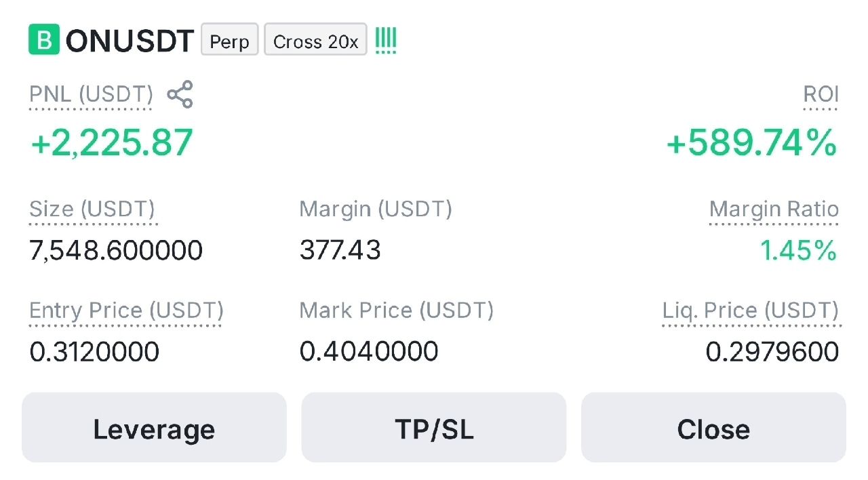Open the Leverage settings button
Viewport: 868px width, 480px height.
(x=154, y=428)
